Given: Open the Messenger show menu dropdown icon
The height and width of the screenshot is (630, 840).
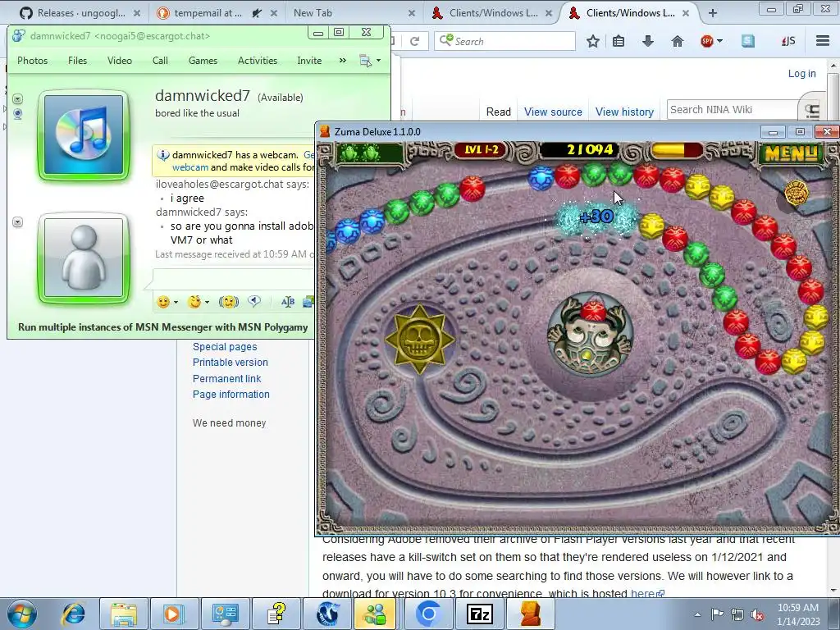Looking at the screenshot, I should click(370, 61).
